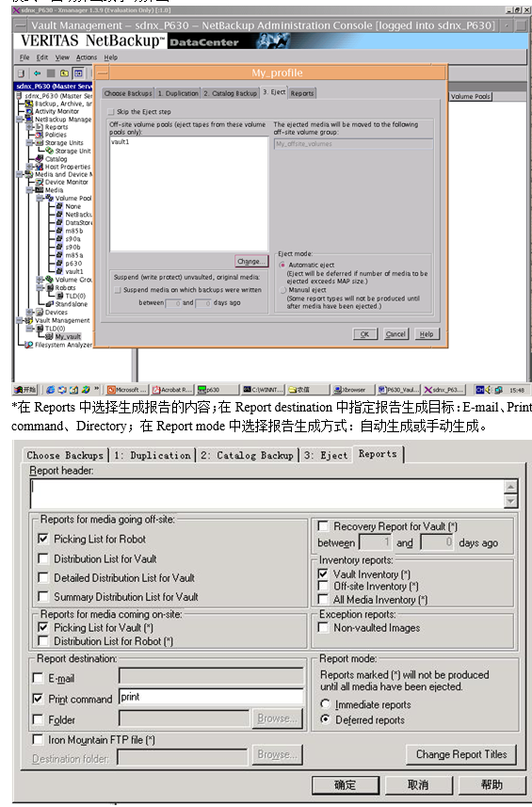Expand Devices tree node
This screenshot has width=532, height=807.
(x=29, y=312)
